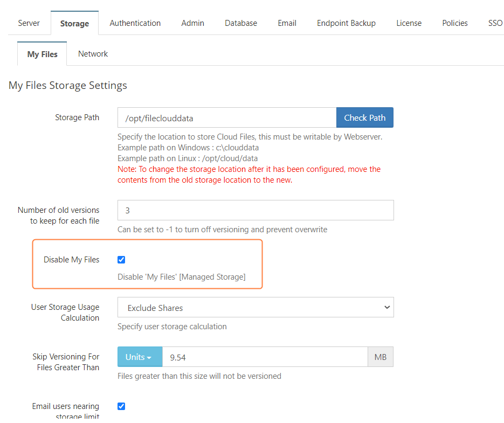Screen dimensions: 504x423
Task: Click the My Files Storage Settings heading
Action: point(68,86)
